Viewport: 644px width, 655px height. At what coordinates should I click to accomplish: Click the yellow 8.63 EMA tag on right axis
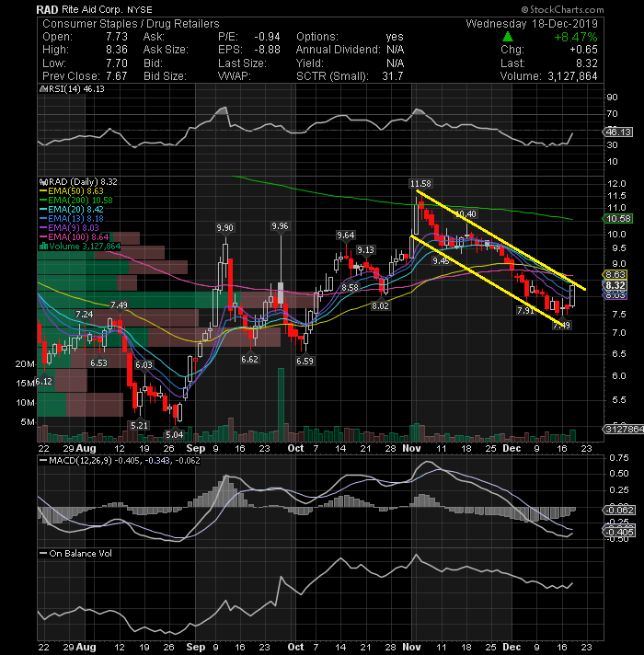[x=615, y=275]
